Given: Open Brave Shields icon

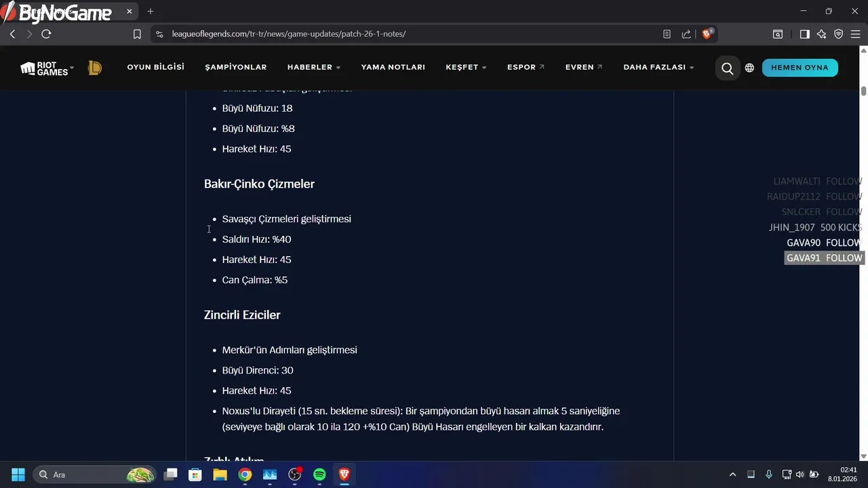Looking at the screenshot, I should [x=708, y=33].
